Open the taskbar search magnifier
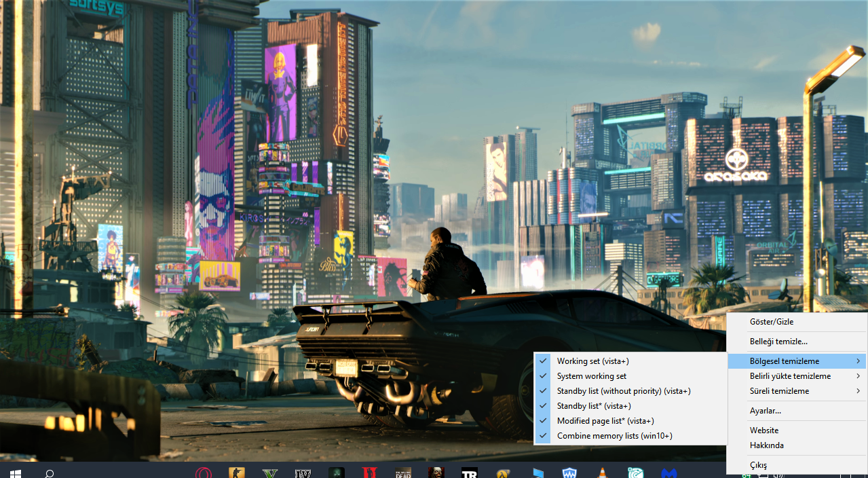Screen dimensions: 868x478 [49, 473]
